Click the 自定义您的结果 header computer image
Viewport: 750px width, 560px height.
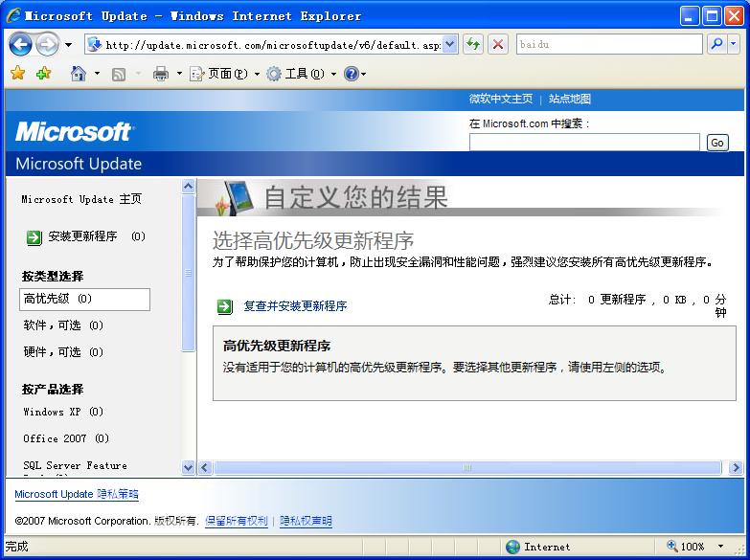235,198
